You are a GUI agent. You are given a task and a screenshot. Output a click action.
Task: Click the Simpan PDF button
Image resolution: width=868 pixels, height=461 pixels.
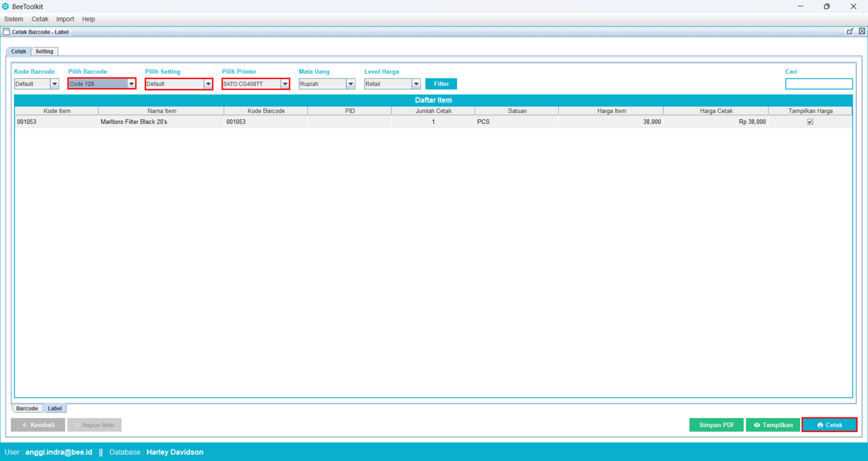pyautogui.click(x=716, y=424)
